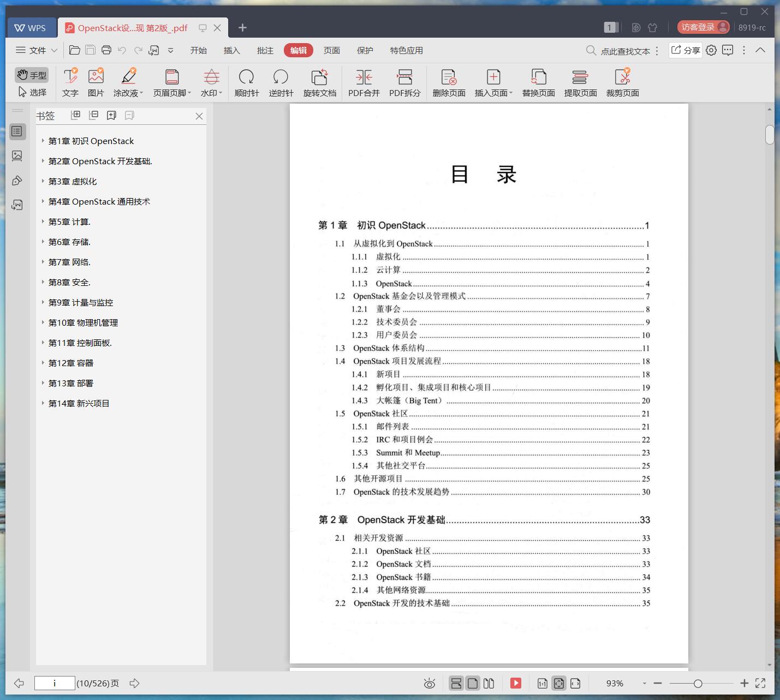780x700 pixels.
Task: Switch to the 插入 tab
Action: [x=232, y=50]
